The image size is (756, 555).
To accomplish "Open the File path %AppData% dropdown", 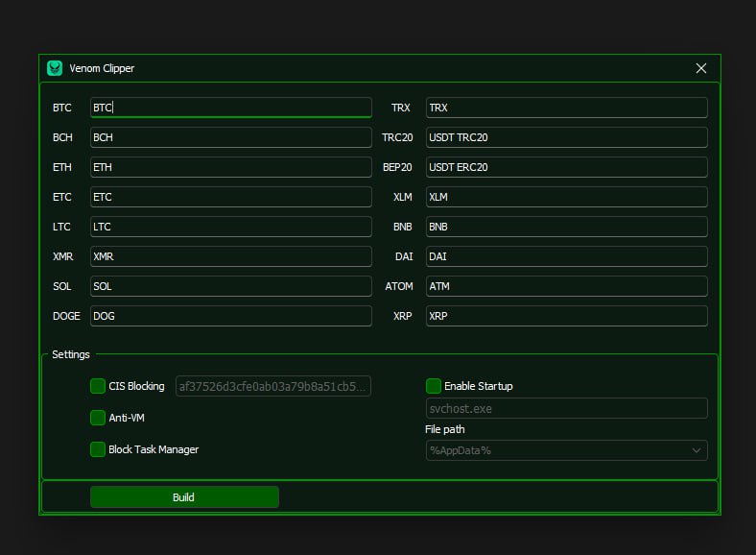I will click(x=566, y=450).
